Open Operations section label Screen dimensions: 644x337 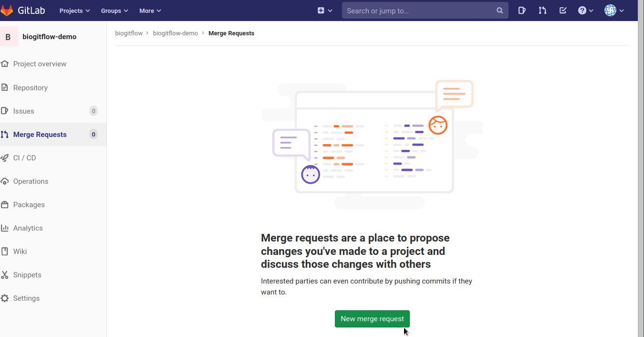point(31,181)
